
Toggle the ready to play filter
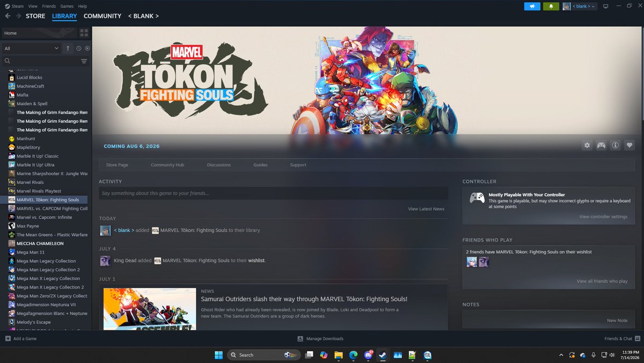87,48
